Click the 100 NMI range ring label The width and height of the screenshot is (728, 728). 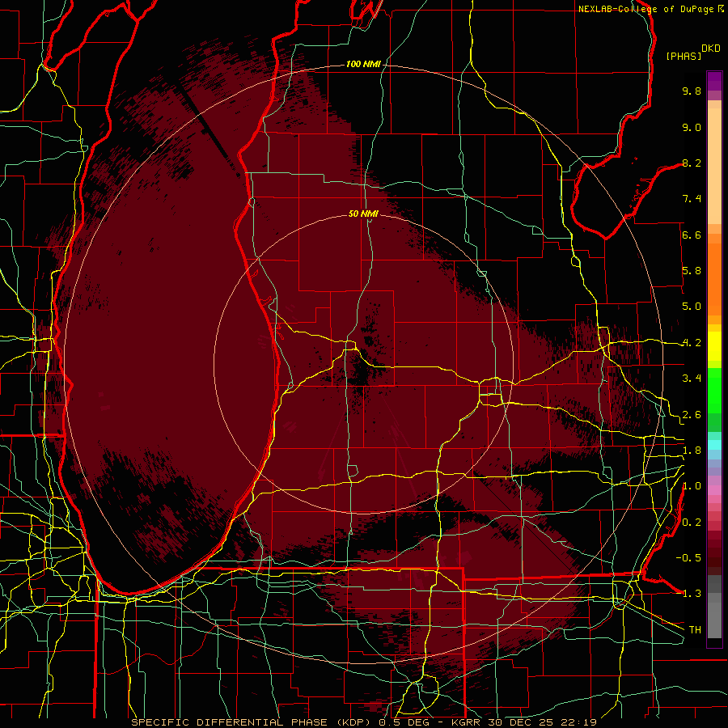point(363,64)
